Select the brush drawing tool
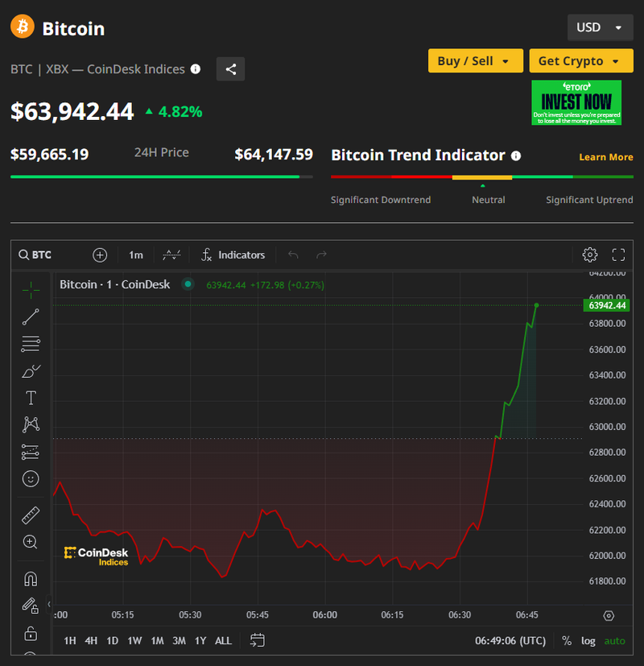Image resolution: width=644 pixels, height=666 pixels. pyautogui.click(x=31, y=371)
